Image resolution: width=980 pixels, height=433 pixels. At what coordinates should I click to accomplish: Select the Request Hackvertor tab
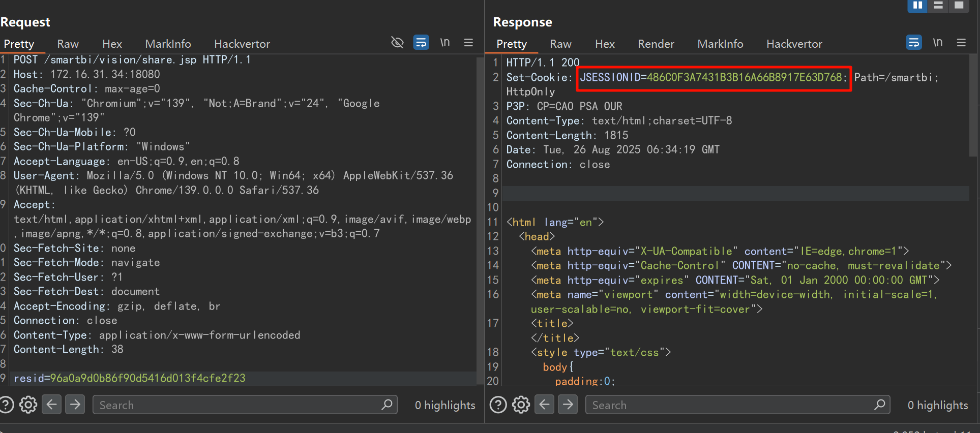click(242, 44)
